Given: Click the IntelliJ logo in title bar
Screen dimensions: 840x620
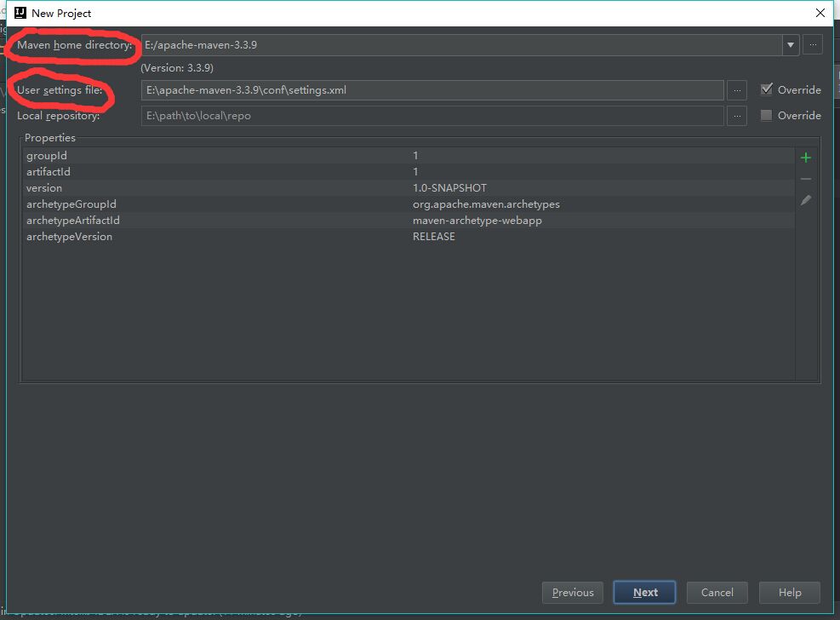Looking at the screenshot, I should click(x=20, y=13).
